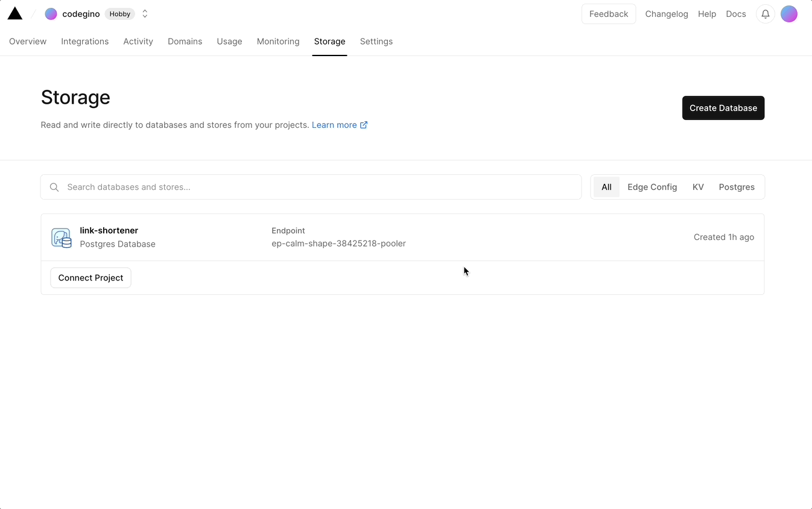
Task: Click the search magnifier icon
Action: (54, 188)
